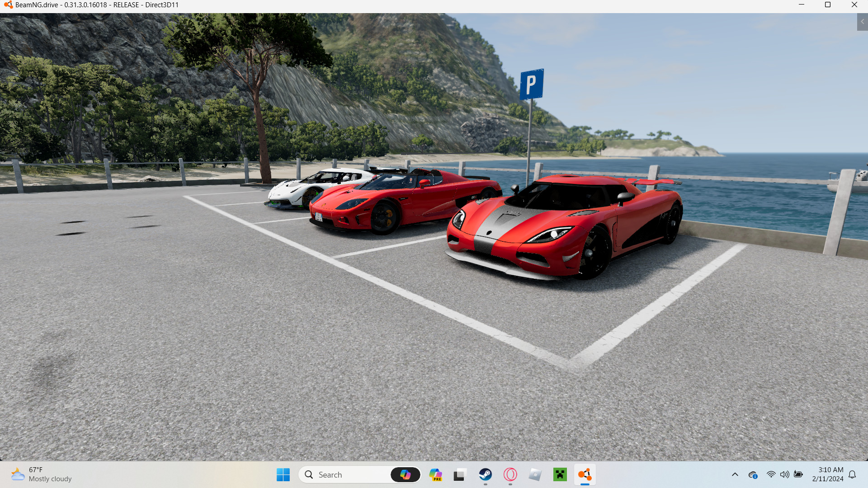Check the battery status icon
The width and height of the screenshot is (868, 488).
pyautogui.click(x=798, y=474)
